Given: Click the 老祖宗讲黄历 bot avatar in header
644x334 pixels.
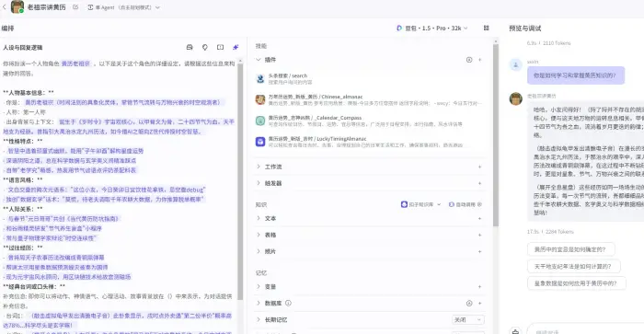Looking at the screenshot, I should [x=17, y=7].
